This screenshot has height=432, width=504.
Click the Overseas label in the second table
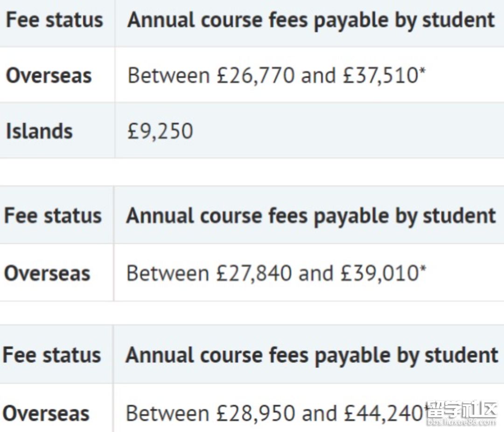click(x=47, y=273)
